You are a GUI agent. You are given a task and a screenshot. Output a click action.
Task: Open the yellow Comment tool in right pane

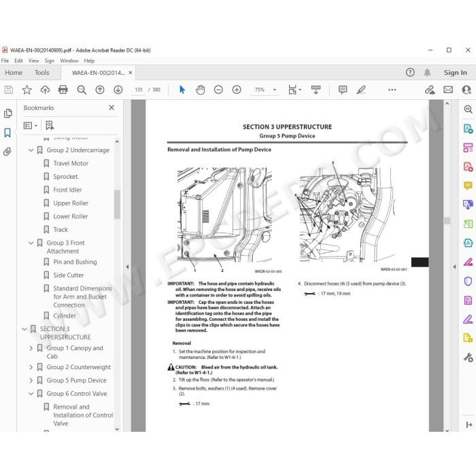pyautogui.click(x=468, y=185)
